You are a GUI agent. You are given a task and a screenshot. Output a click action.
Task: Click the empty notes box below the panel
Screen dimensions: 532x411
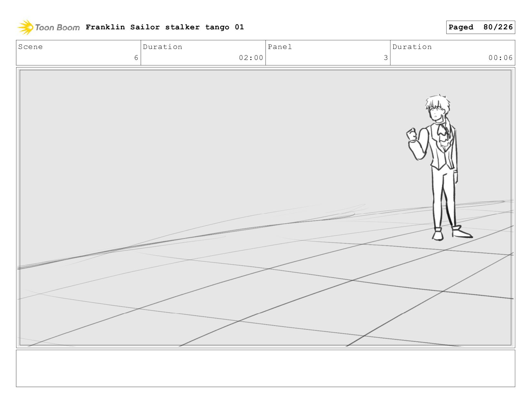tap(265, 368)
